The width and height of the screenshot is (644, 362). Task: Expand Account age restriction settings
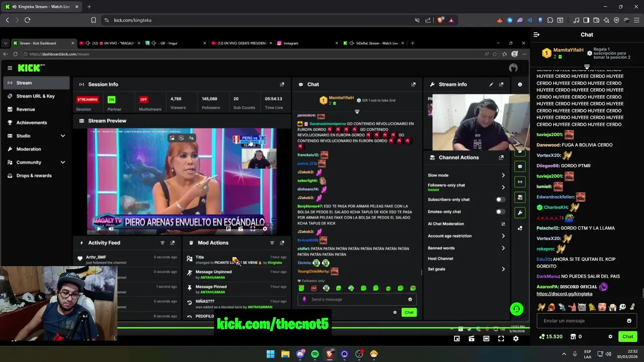point(503,236)
